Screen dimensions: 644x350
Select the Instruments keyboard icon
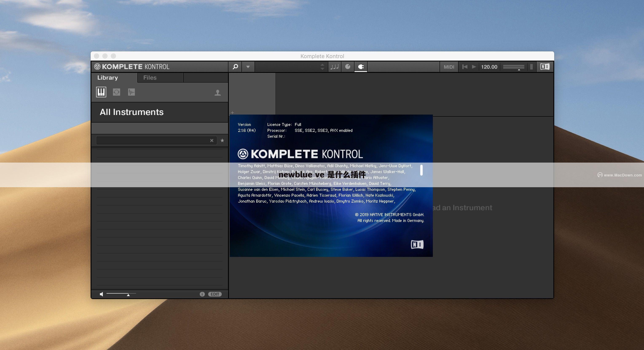coord(101,92)
